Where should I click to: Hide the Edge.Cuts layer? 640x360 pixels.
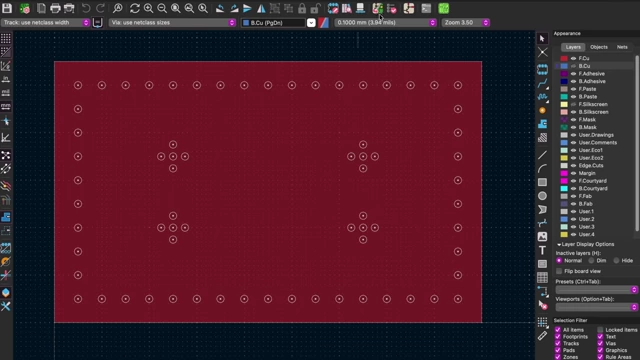point(573,166)
